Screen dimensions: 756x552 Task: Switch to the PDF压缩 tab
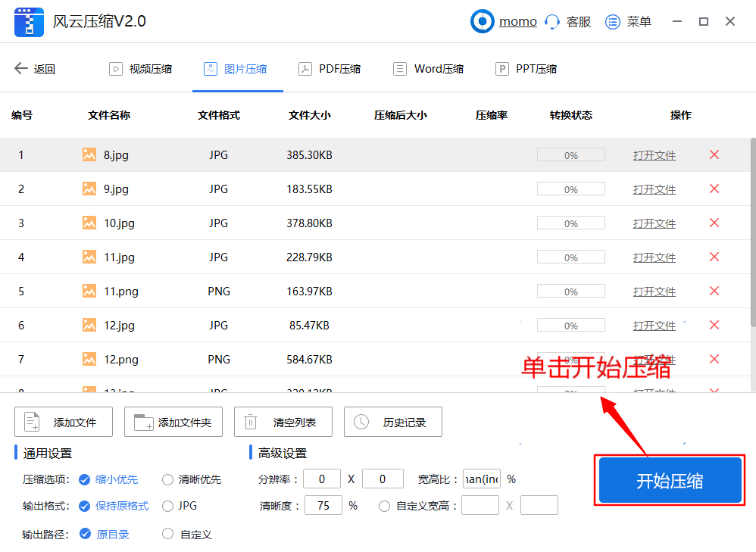[329, 68]
